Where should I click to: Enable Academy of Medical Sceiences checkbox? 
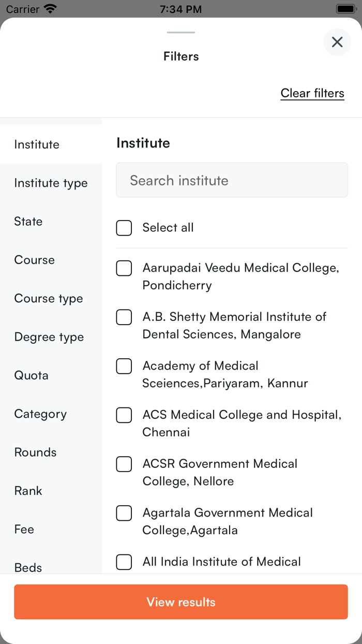click(x=124, y=366)
